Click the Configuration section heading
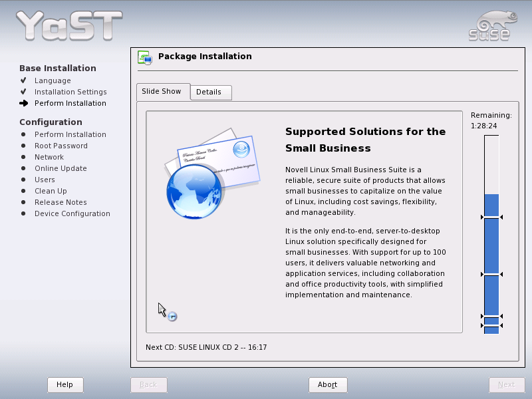Viewport: 532px width, 399px height. click(51, 122)
